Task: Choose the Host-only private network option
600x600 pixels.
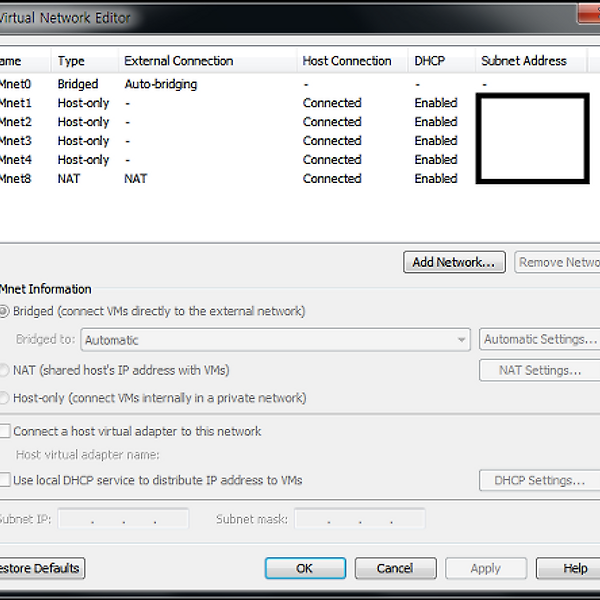Action: 4,398
